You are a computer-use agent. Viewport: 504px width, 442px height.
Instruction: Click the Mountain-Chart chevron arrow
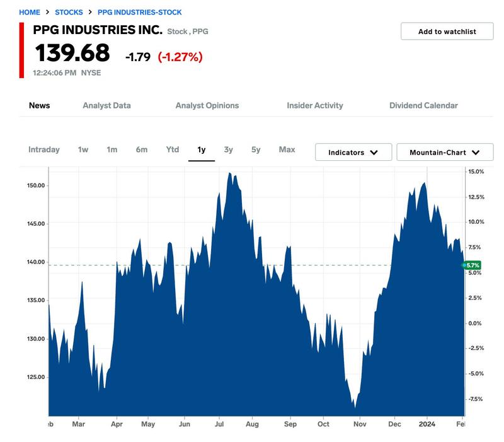click(x=476, y=153)
